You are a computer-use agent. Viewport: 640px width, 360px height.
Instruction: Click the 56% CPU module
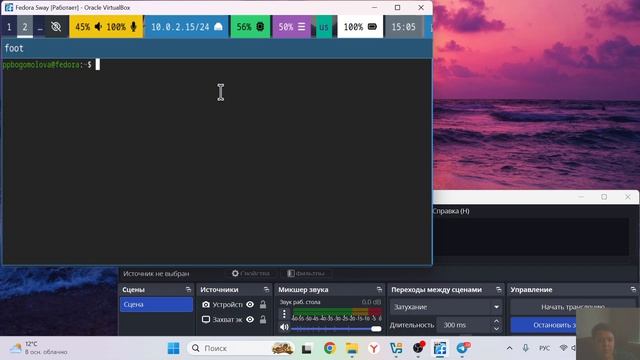(x=250, y=27)
